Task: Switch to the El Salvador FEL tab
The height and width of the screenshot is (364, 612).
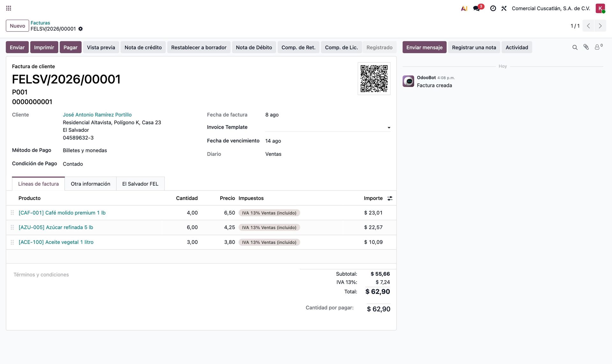Action: 140,184
